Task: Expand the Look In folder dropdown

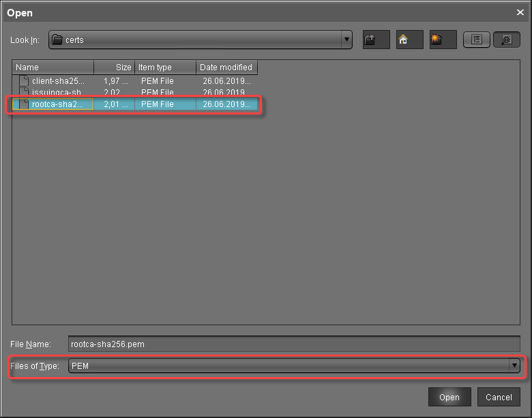Action: click(x=347, y=40)
